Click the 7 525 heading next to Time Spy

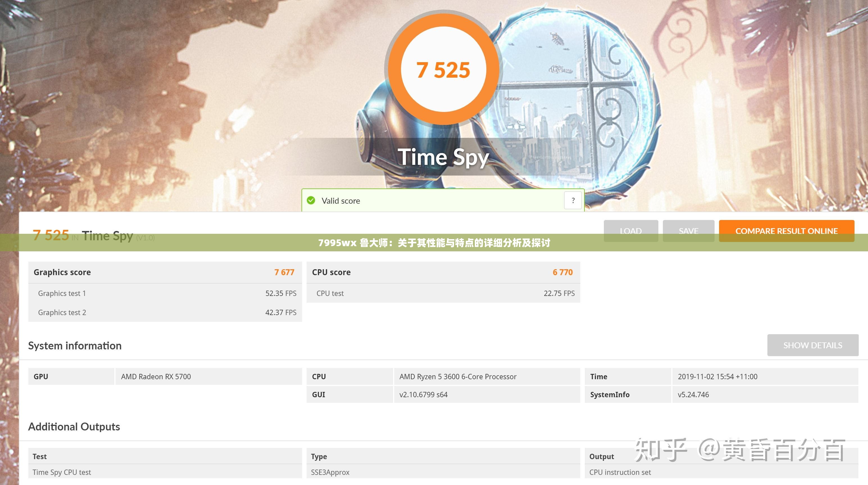[x=51, y=235]
